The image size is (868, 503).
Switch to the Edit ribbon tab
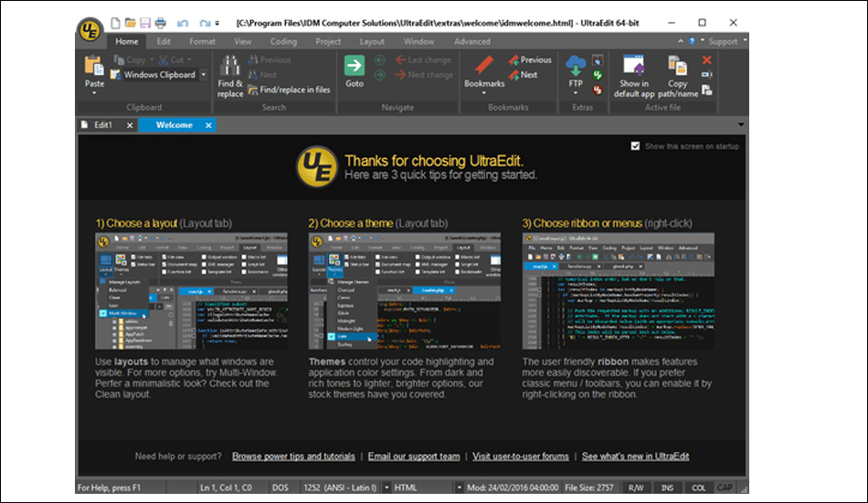tap(164, 41)
